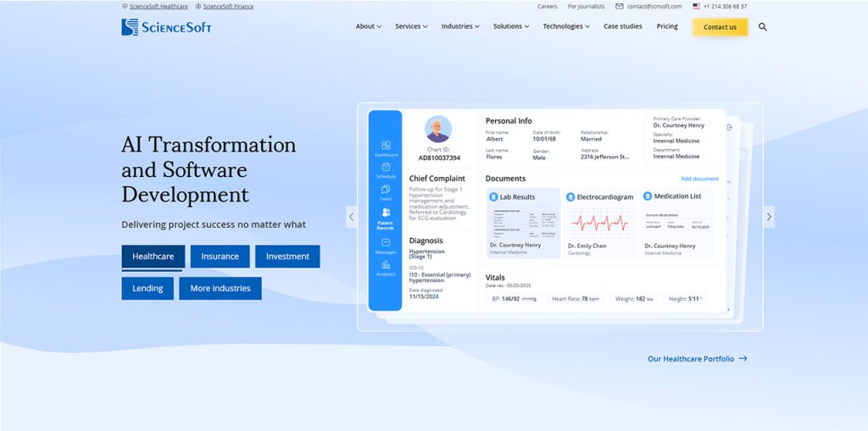Click the Height 5'11 value

685,299
